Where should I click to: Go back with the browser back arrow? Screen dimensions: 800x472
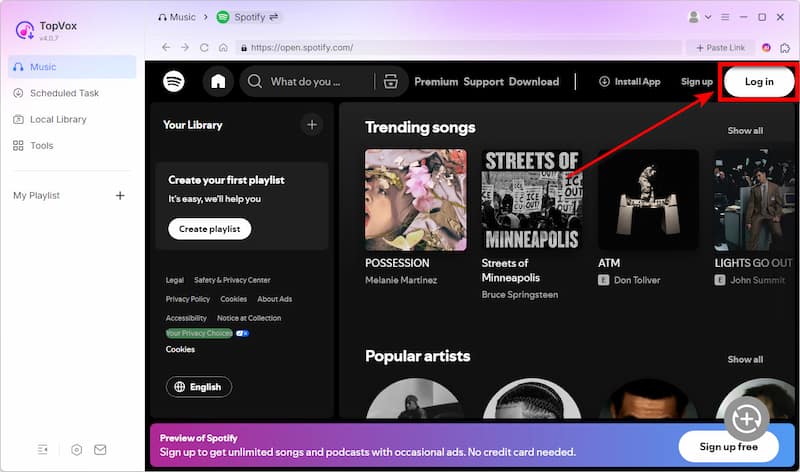(x=166, y=47)
